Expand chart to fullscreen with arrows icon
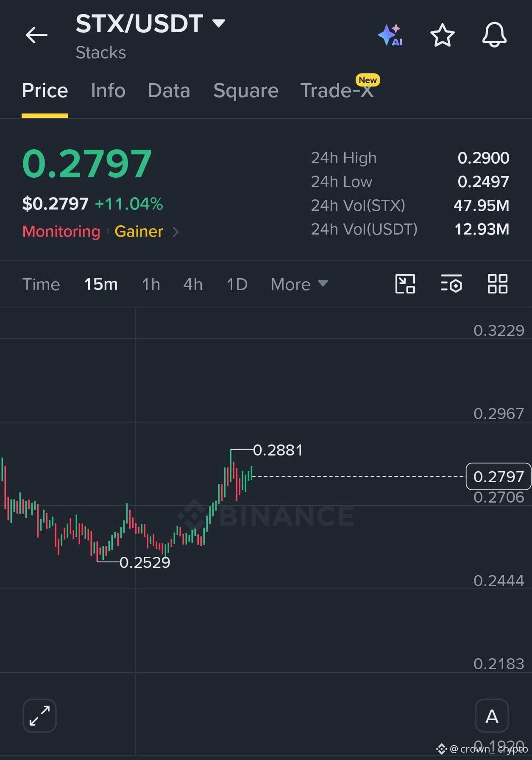The image size is (532, 760). 39,715
